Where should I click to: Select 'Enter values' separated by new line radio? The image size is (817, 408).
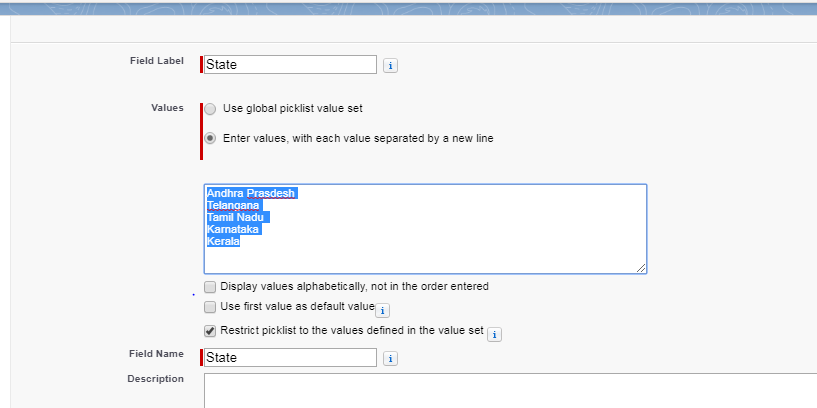(210, 138)
